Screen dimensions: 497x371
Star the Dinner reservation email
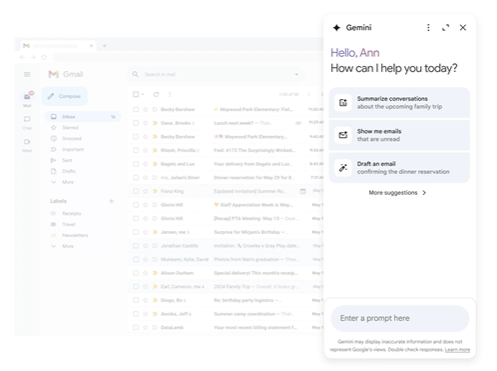tap(145, 178)
